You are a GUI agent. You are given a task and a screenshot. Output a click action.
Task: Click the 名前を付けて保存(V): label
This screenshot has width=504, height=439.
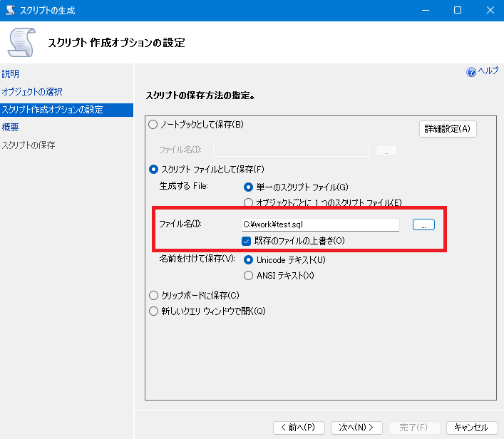197,259
